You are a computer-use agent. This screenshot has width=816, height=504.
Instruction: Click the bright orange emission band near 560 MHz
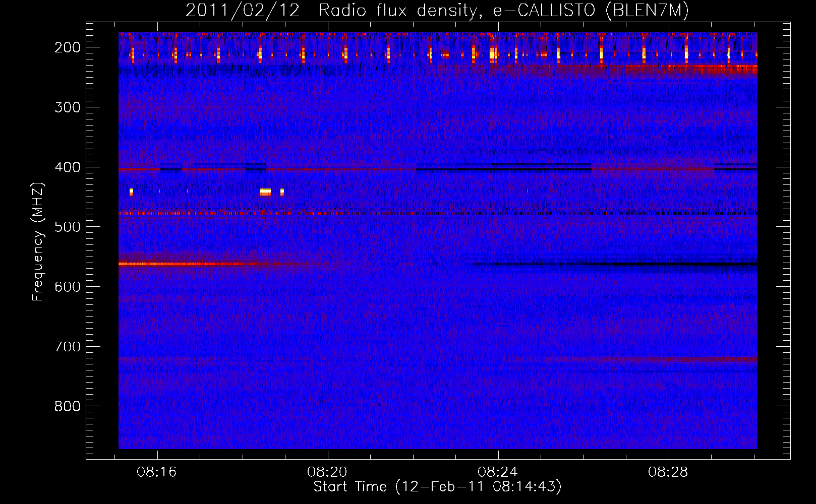click(182, 264)
